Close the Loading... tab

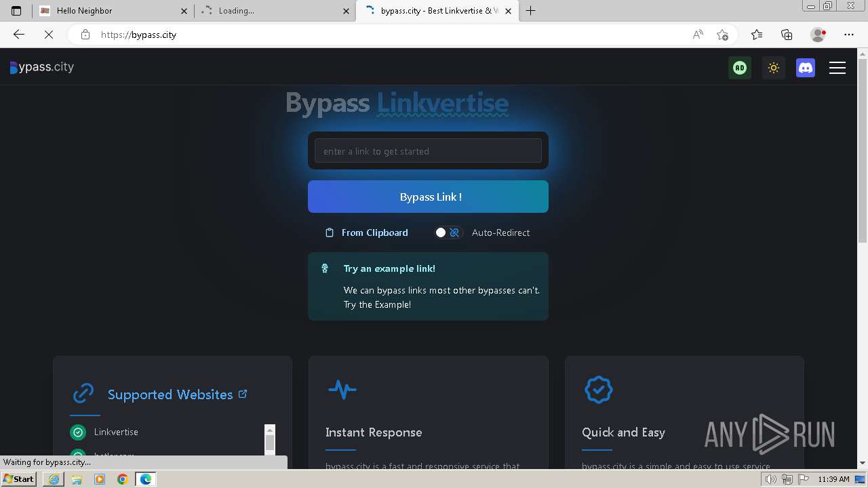click(346, 11)
